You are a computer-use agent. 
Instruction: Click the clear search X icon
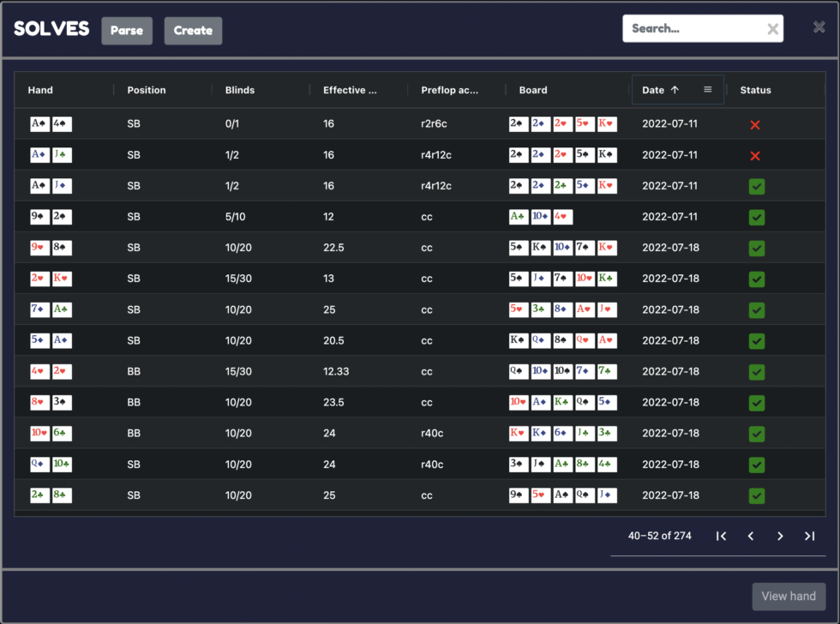tap(772, 29)
